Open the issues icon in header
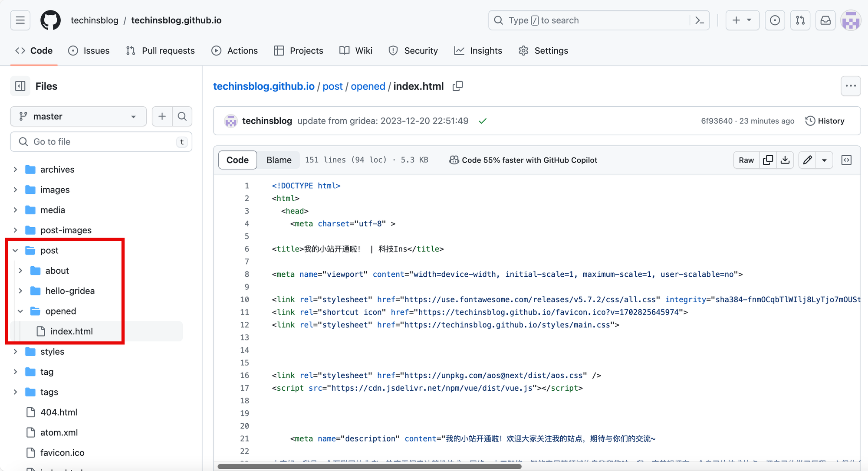This screenshot has height=471, width=868. [x=775, y=20]
